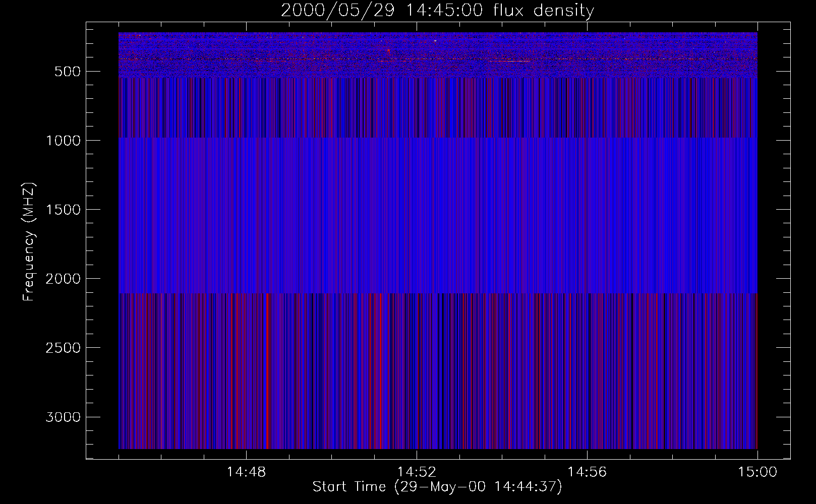
Task: Click the 'Start Time (29-May-00 14:44:37)' axis label
Action: coord(437,487)
